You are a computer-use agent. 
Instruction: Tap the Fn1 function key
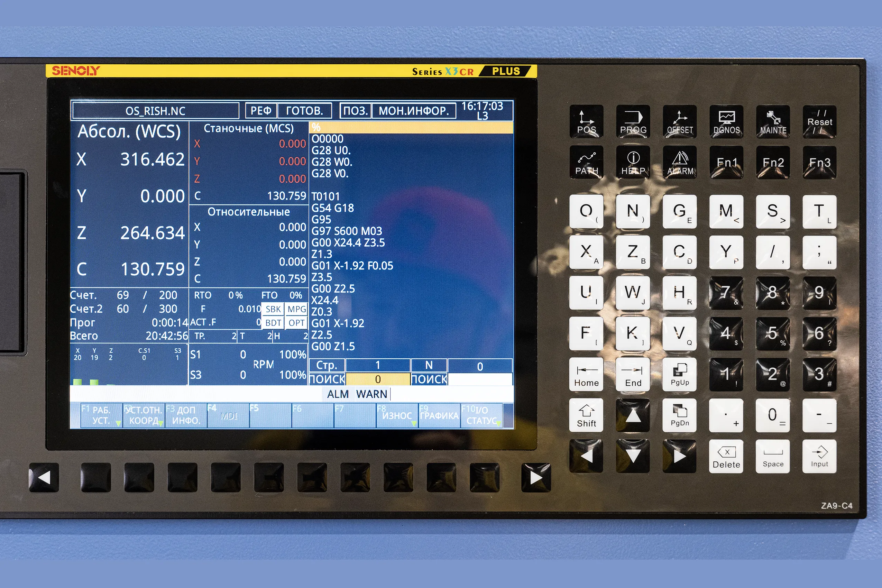click(726, 162)
